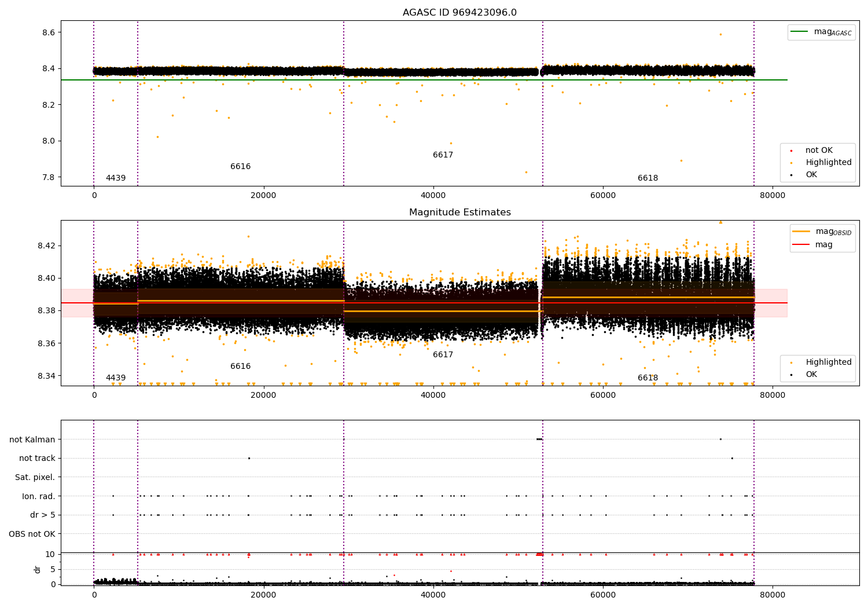The width and height of the screenshot is (868, 608).
Task: Click the 'Ion. rad.' row label
Action: (39, 497)
